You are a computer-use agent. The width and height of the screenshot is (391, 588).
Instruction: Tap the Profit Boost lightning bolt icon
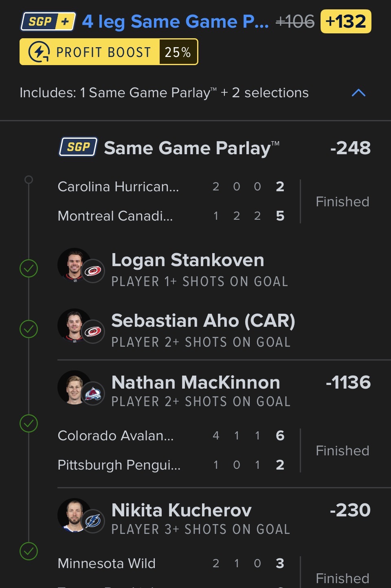(39, 52)
